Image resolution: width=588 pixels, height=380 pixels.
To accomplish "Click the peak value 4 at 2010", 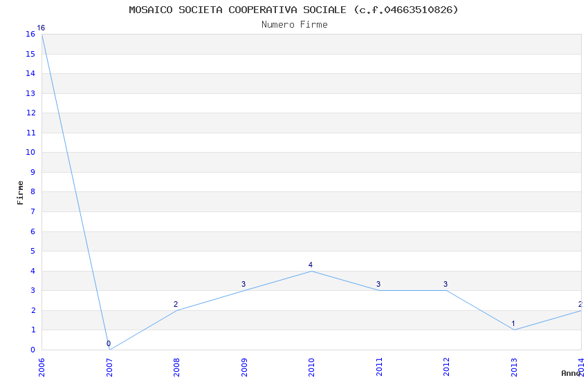I will pos(311,265).
